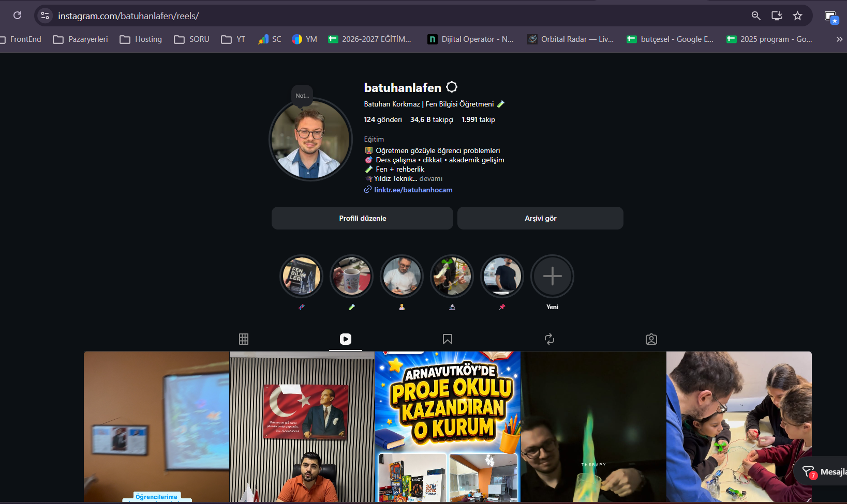The image size is (847, 504).
Task: Click the zoom magnifier icon in address bar
Action: click(756, 16)
